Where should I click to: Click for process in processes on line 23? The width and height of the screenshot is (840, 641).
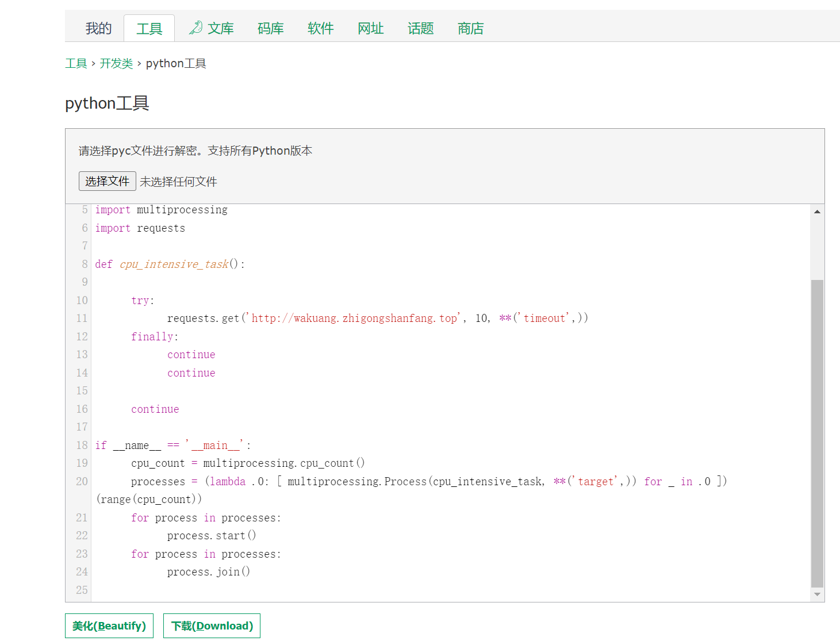point(206,554)
